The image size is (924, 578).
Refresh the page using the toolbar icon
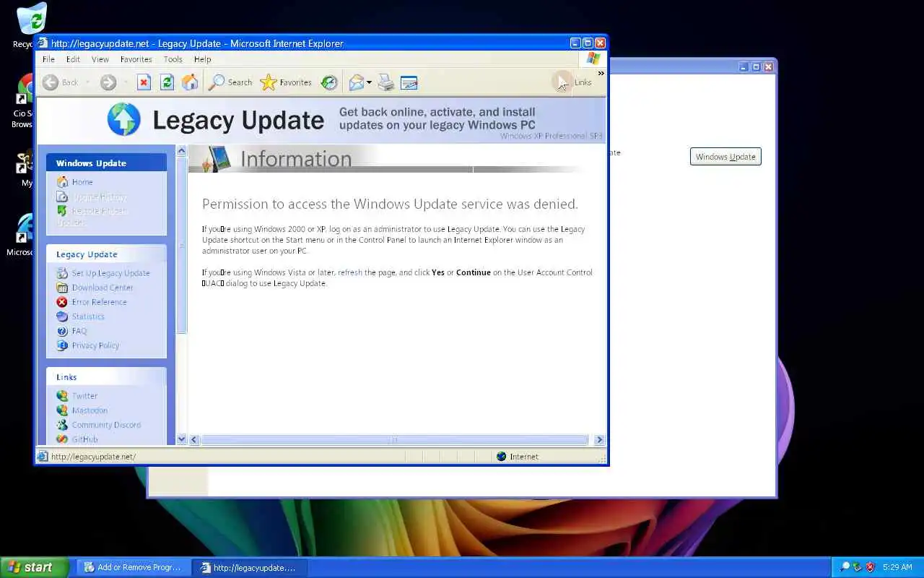pos(167,82)
